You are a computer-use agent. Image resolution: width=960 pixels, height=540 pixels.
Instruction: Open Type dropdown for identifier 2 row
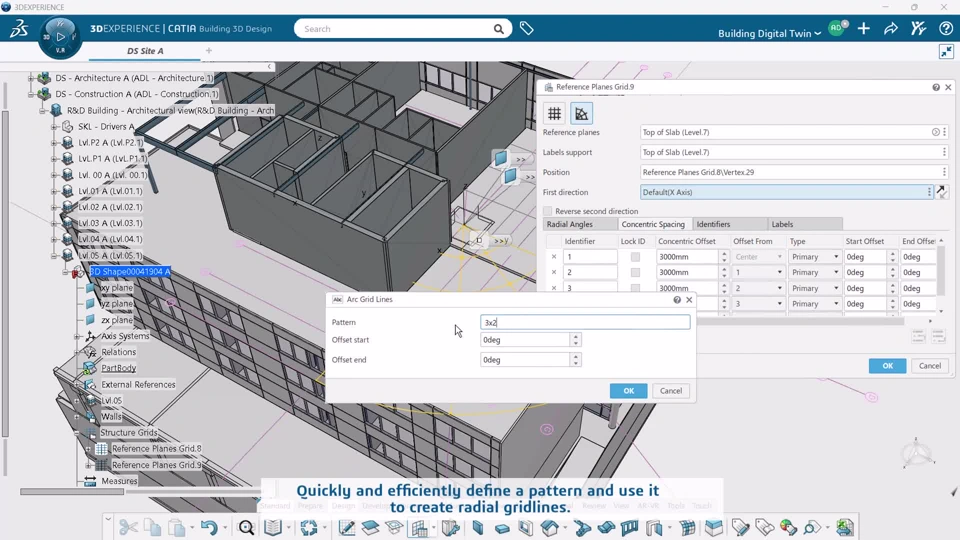point(836,272)
